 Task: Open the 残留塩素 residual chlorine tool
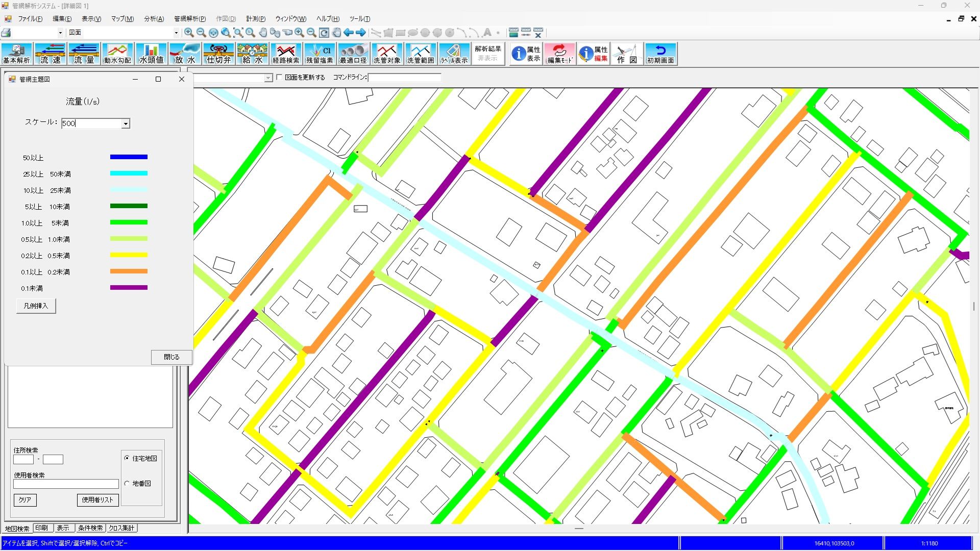[x=320, y=54]
